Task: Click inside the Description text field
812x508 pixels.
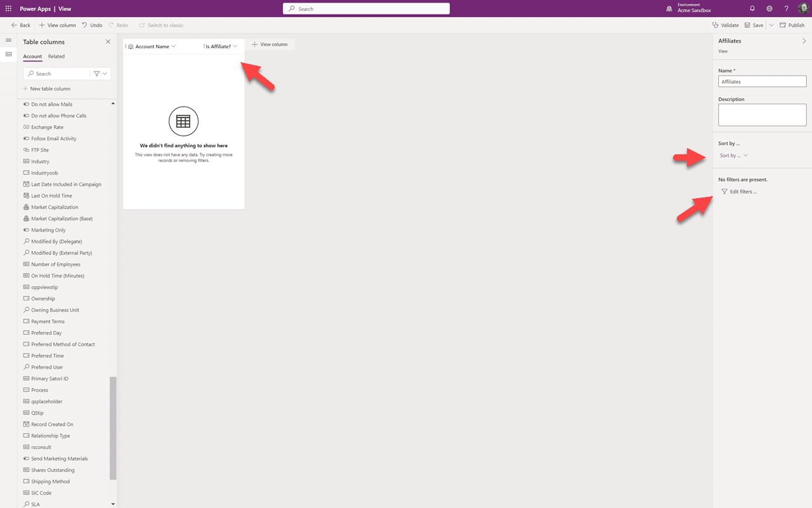Action: (x=762, y=114)
